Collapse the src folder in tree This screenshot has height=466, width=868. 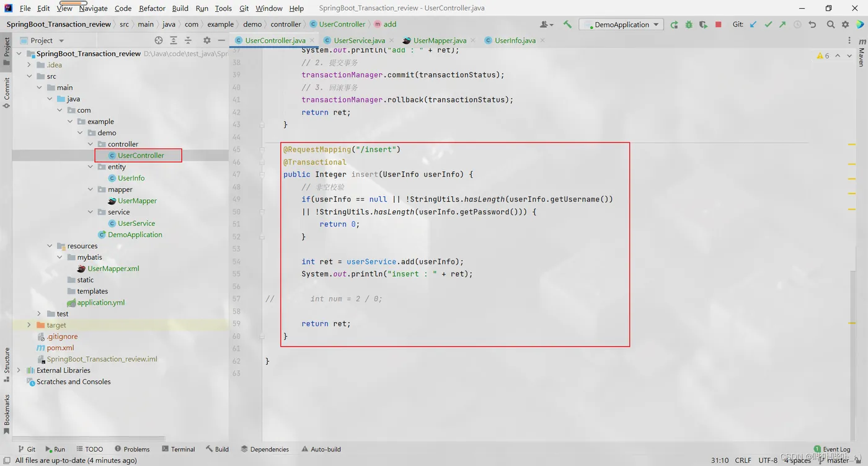click(x=29, y=76)
